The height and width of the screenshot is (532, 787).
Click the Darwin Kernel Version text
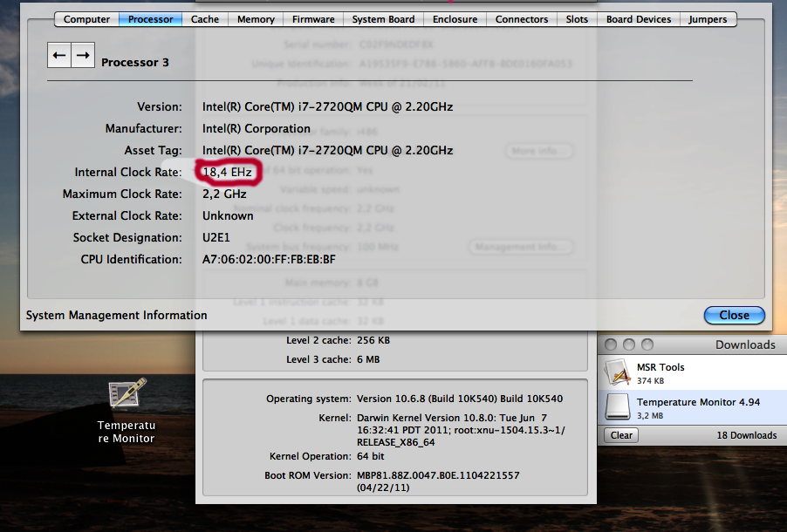(461, 430)
